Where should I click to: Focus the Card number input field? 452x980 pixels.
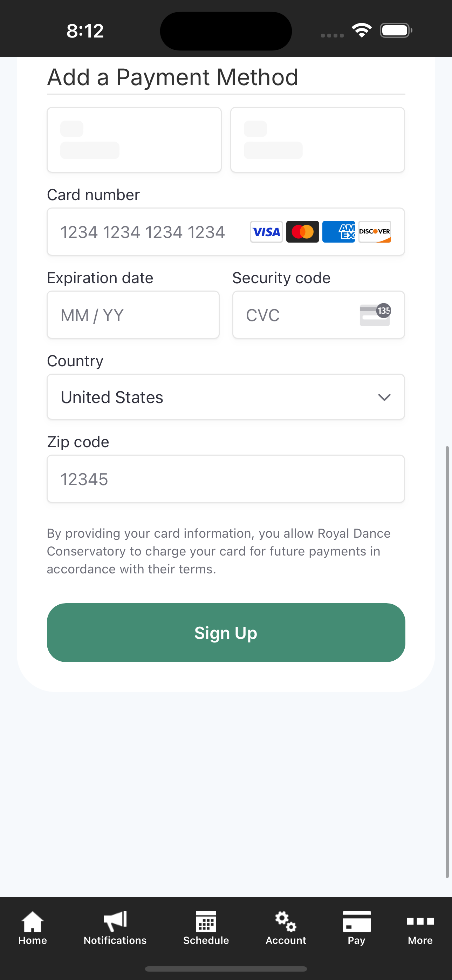226,232
